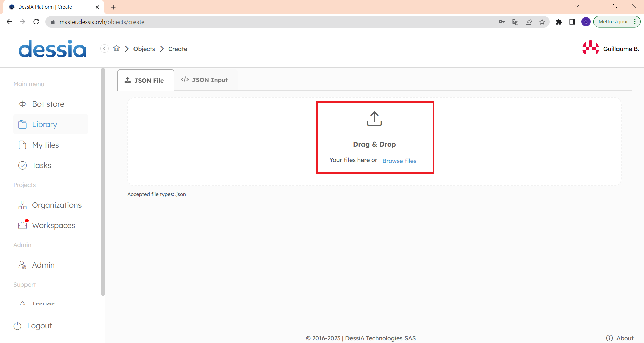The width and height of the screenshot is (644, 343).
Task: Switch to the JSON Input tab
Action: [x=204, y=80]
